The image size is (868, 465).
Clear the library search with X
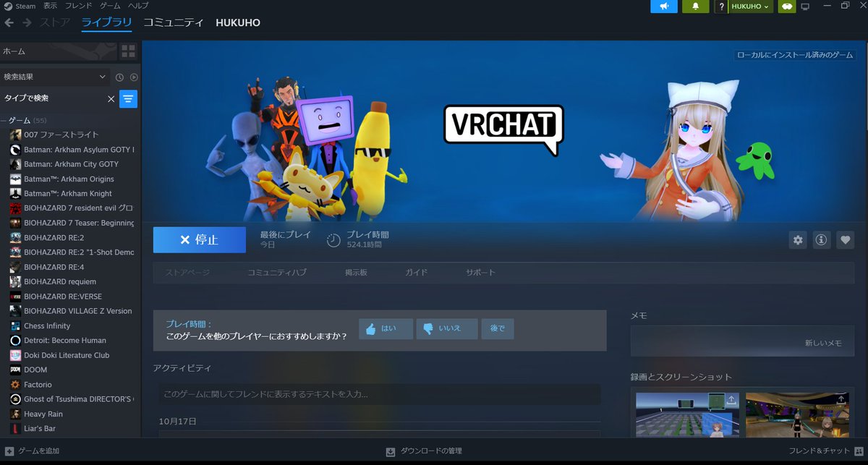[111, 98]
